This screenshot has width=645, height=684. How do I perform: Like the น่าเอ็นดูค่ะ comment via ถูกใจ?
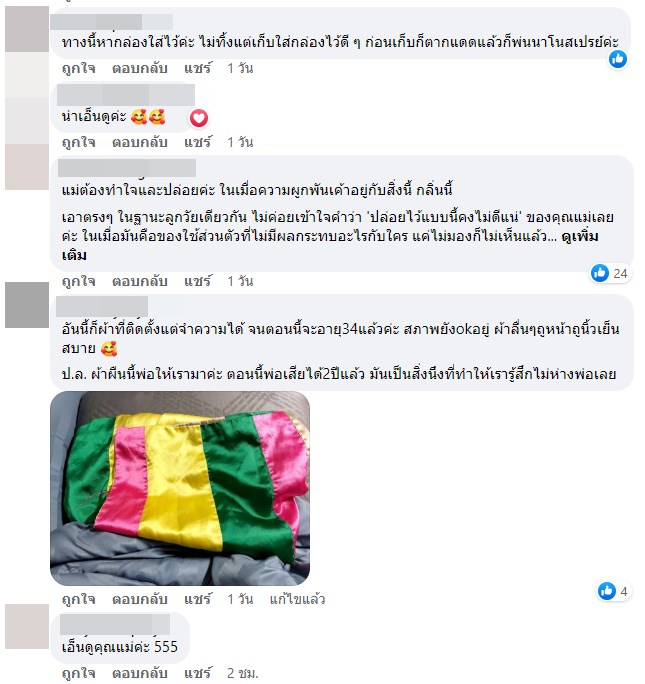click(x=78, y=142)
